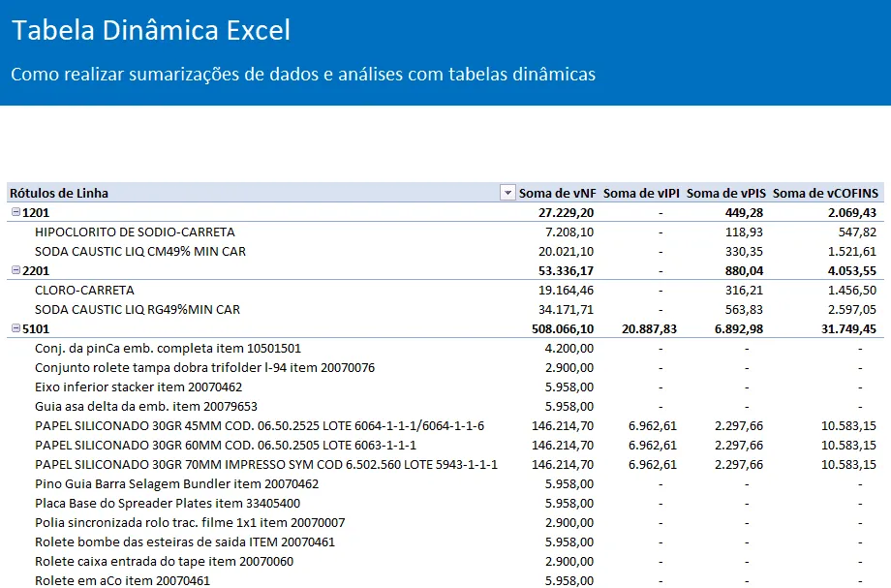Click PAPEL SILICONADO 30GR 45MM row label

[x=260, y=425]
